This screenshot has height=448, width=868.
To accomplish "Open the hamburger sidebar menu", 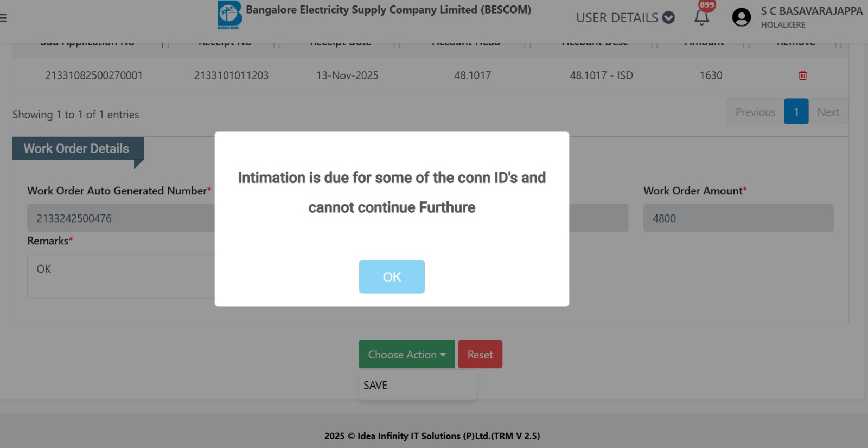I will [3, 18].
